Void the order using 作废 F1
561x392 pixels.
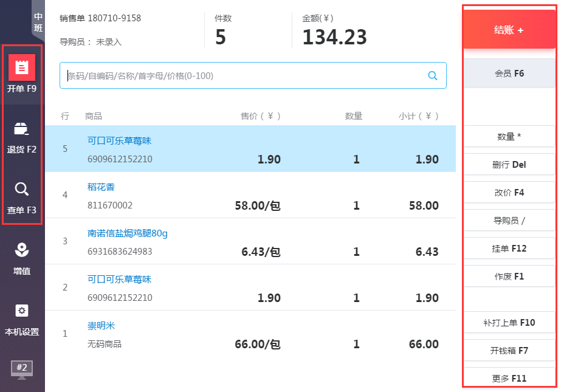click(x=509, y=277)
